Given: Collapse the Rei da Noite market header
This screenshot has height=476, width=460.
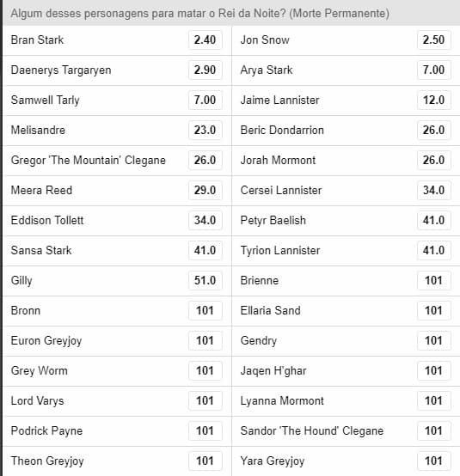Looking at the screenshot, I should coord(231,13).
